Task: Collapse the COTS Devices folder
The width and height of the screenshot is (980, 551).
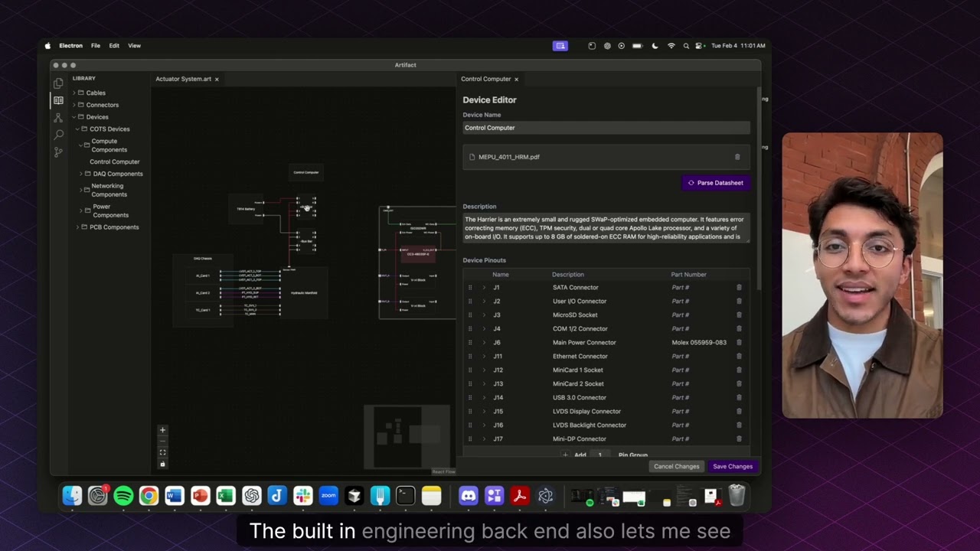Action: (77, 129)
